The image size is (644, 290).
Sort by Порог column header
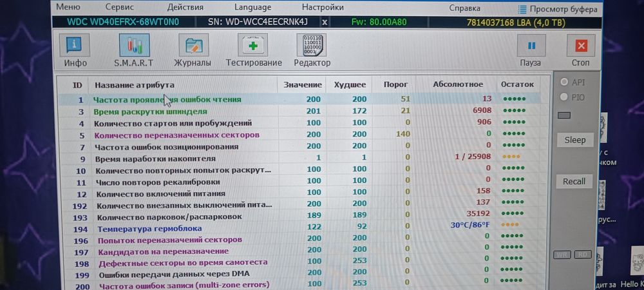(x=395, y=84)
